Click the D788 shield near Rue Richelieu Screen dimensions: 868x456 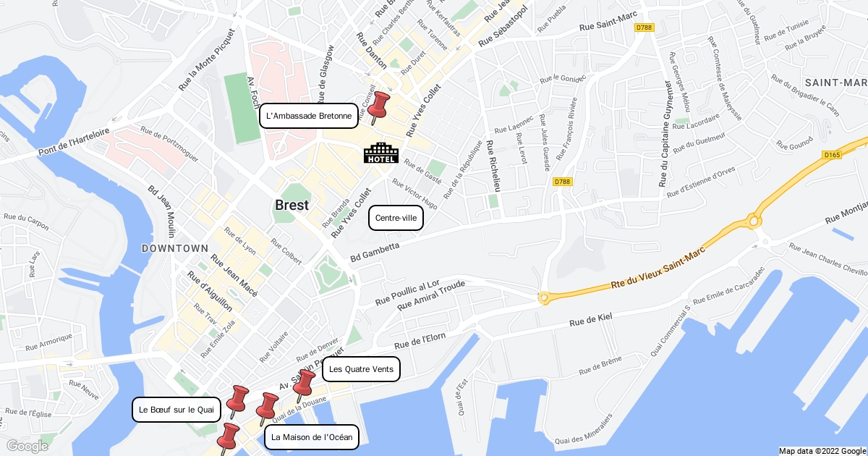562,182
